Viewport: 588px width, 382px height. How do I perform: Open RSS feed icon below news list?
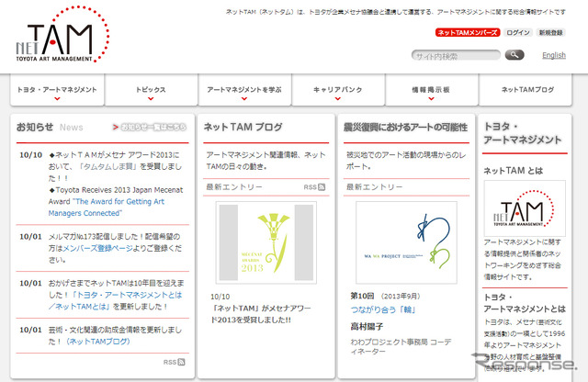(x=182, y=362)
